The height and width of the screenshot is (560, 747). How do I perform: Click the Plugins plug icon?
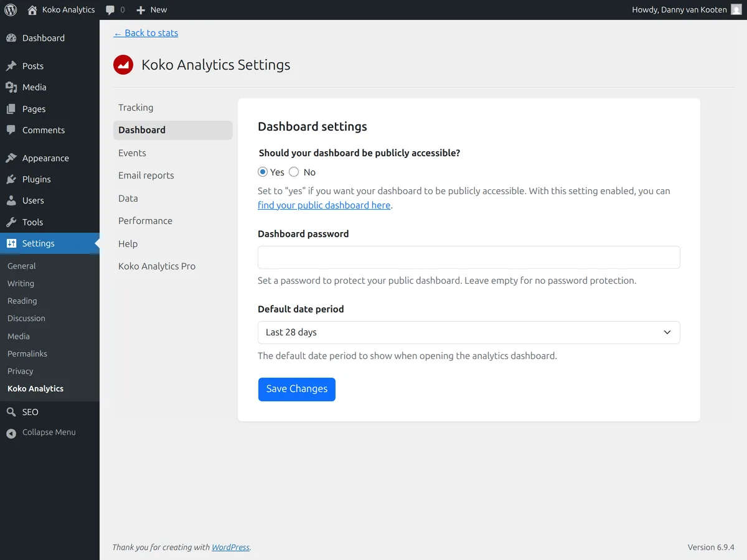coord(11,179)
